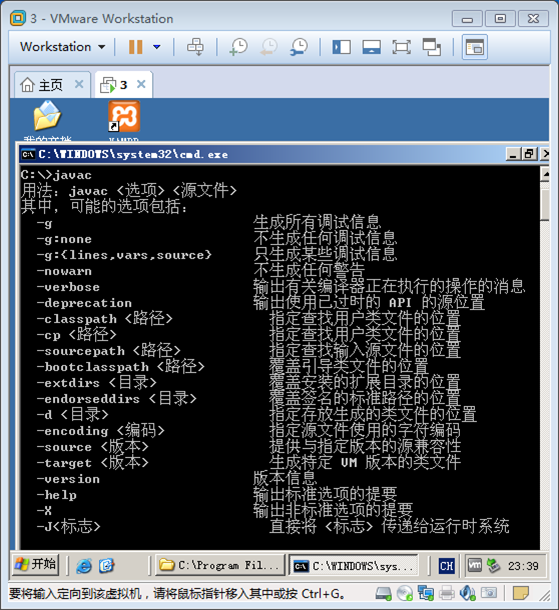Click the pause virtual machine icon
This screenshot has height=610, width=559.
(135, 47)
